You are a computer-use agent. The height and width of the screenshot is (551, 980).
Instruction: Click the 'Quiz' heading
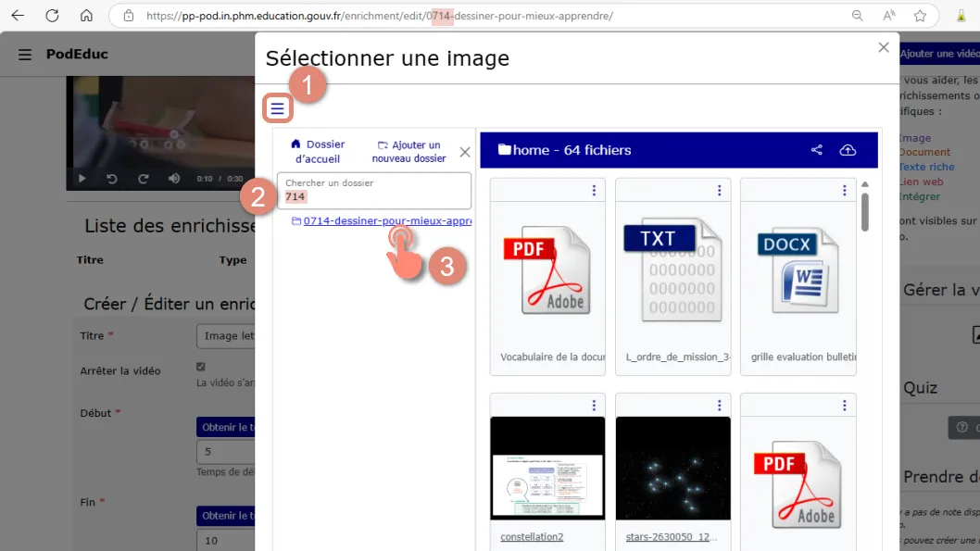tap(920, 387)
